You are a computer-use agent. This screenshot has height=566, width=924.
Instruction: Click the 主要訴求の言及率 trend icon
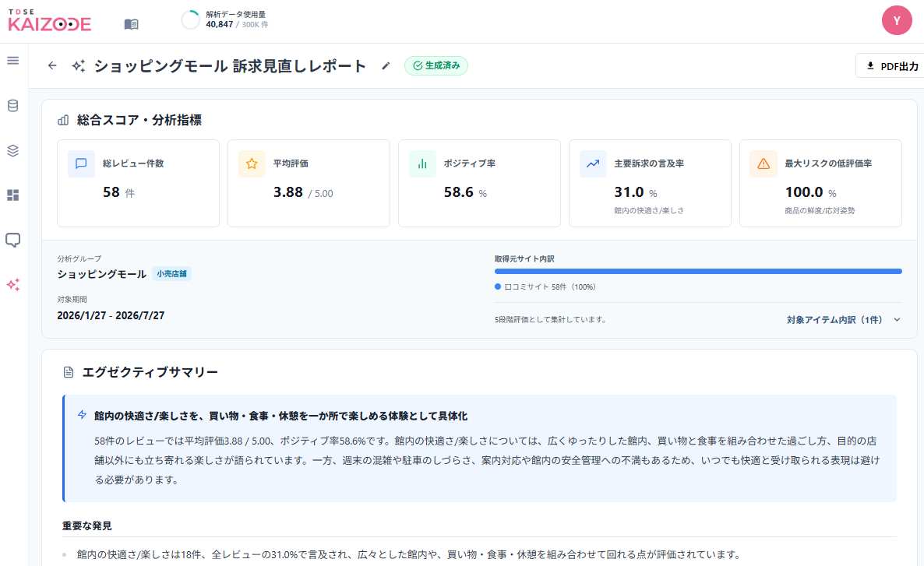point(593,163)
